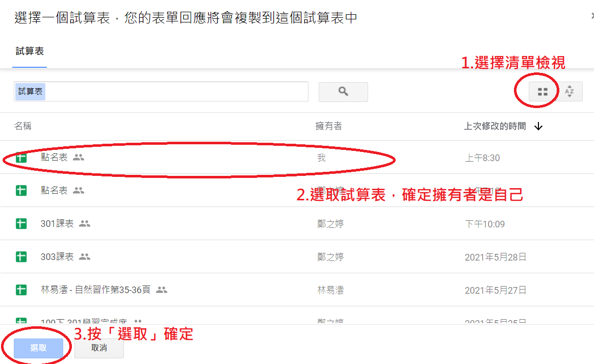Viewport: 594px width, 364px height.
Task: Click modified time 下午10:09
Action: [x=485, y=224]
